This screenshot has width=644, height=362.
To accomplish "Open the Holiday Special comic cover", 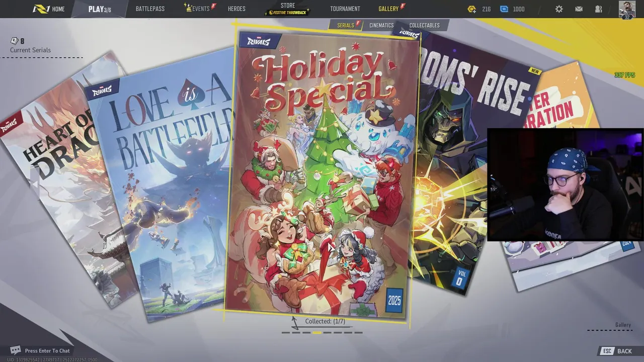I will pos(322,176).
